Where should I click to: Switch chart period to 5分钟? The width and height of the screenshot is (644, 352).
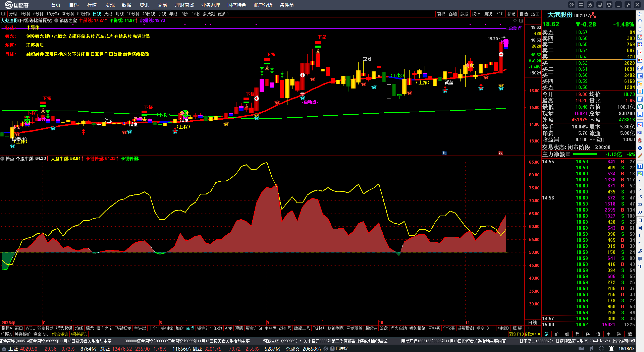38,14
